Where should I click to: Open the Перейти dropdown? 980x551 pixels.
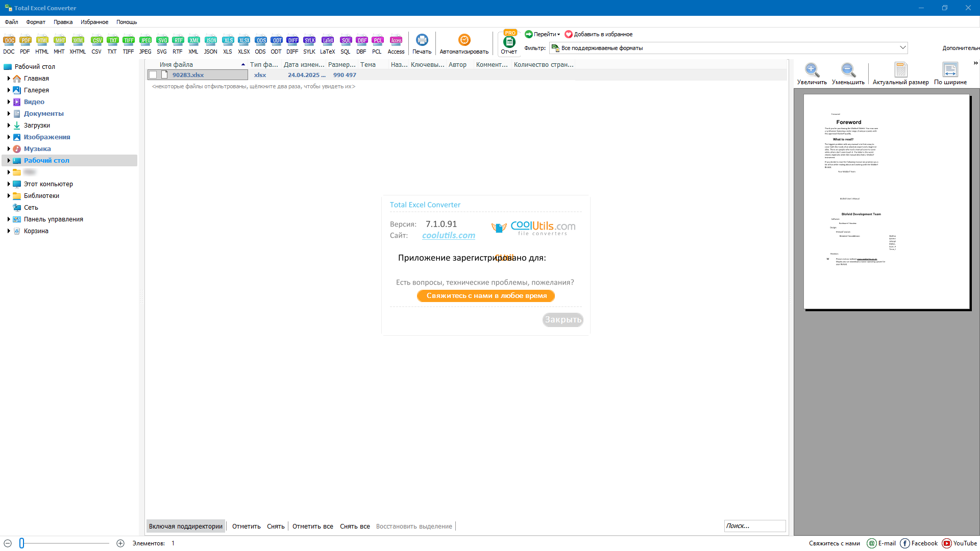tap(543, 34)
